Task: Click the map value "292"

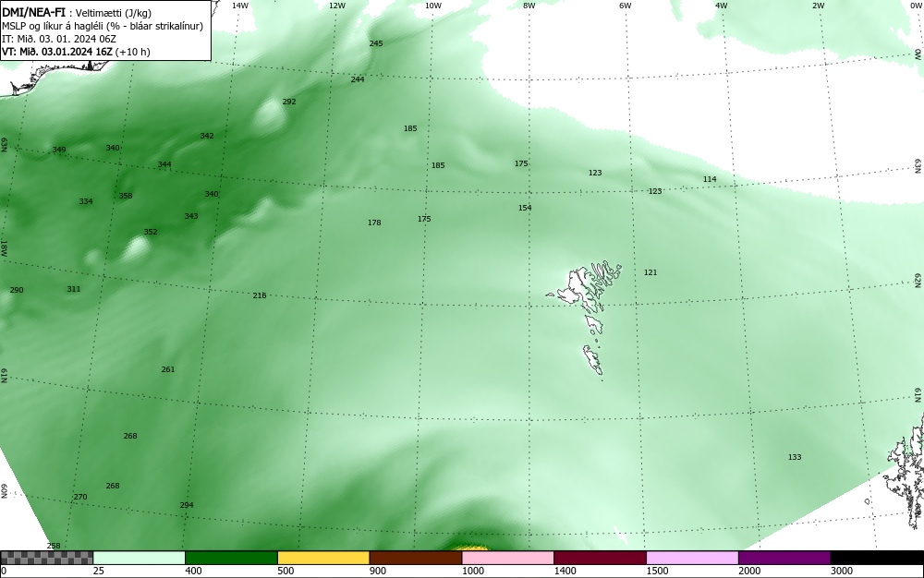Action: [x=288, y=102]
